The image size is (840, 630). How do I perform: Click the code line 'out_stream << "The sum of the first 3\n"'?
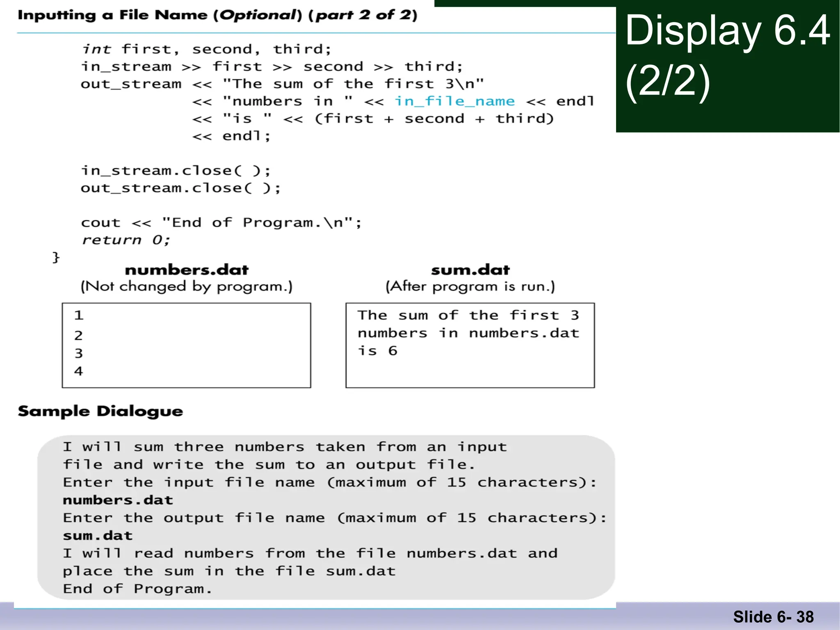(283, 84)
